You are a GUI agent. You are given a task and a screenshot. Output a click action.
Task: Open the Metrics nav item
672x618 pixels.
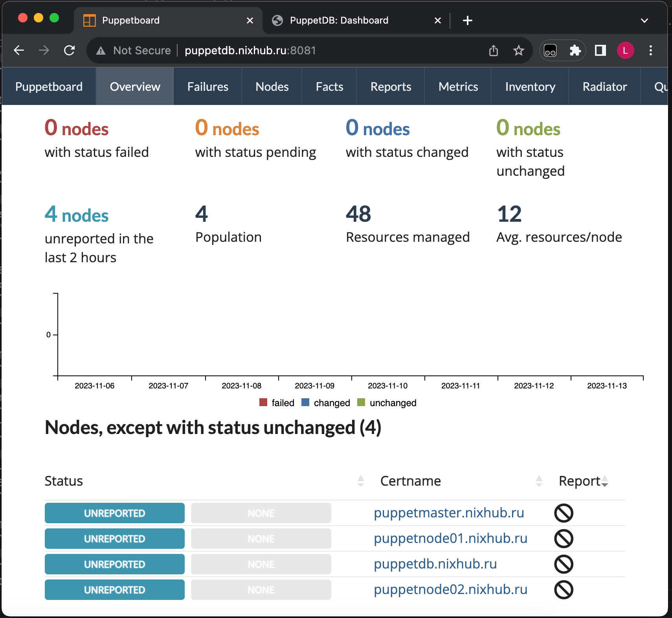tap(458, 86)
